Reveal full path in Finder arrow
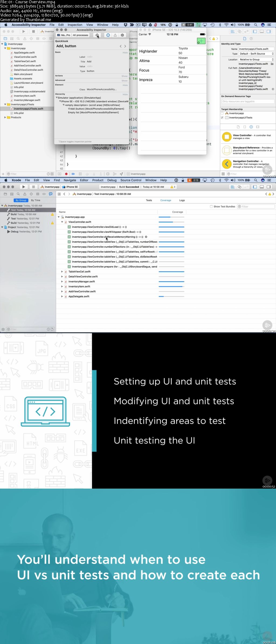The height and width of the screenshot is (644, 276). point(273,89)
